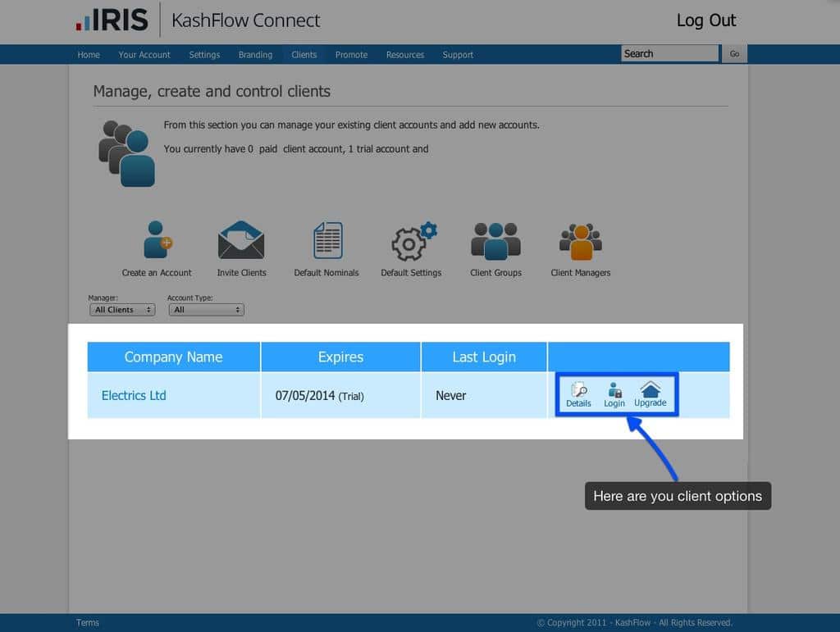Viewport: 840px width, 632px height.
Task: Expand the Account Type dropdown
Action: (206, 310)
